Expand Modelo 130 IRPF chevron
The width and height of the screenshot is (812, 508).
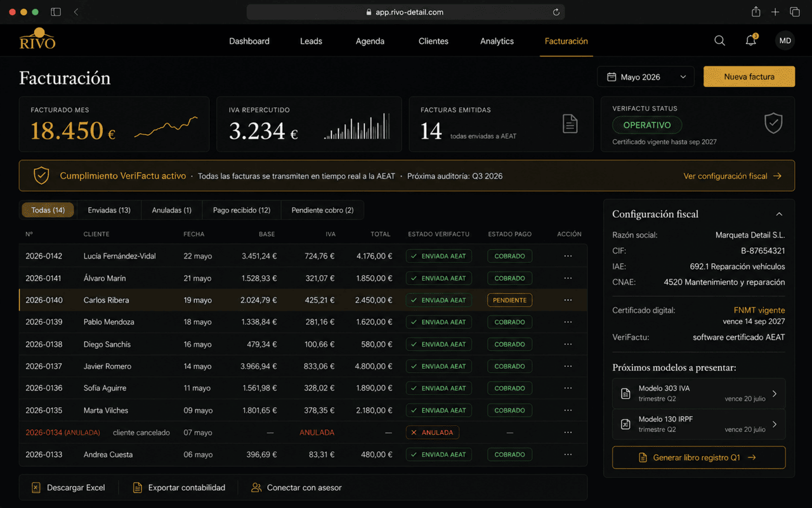pyautogui.click(x=775, y=424)
